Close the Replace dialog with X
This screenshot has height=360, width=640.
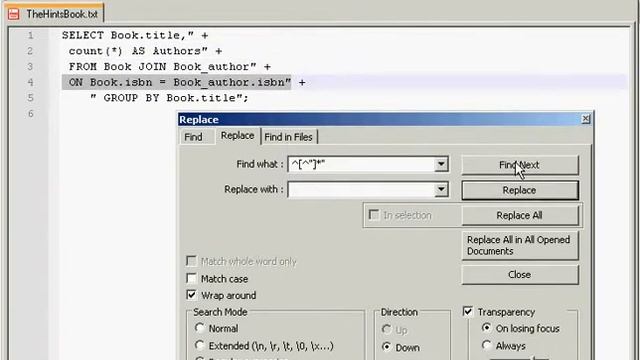click(x=586, y=119)
